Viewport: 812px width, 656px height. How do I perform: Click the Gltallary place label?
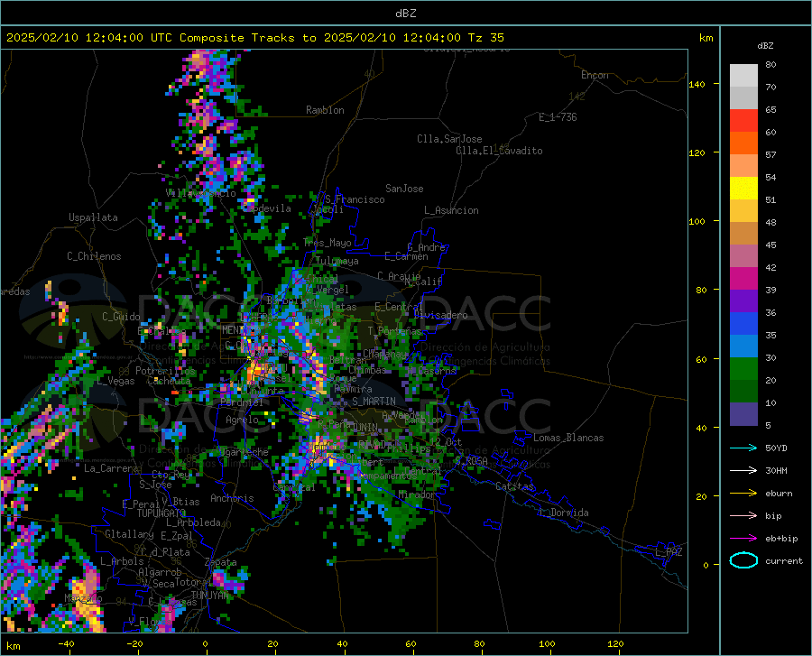pyautogui.click(x=129, y=534)
